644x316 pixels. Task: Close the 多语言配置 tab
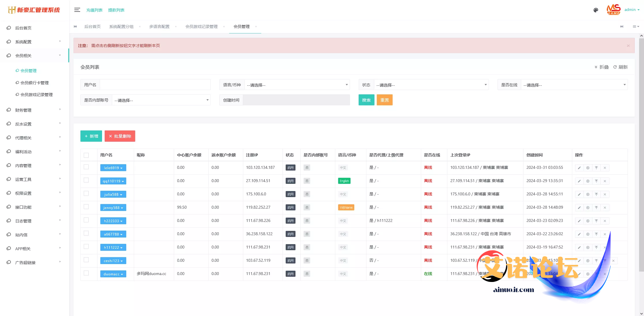coord(176,27)
